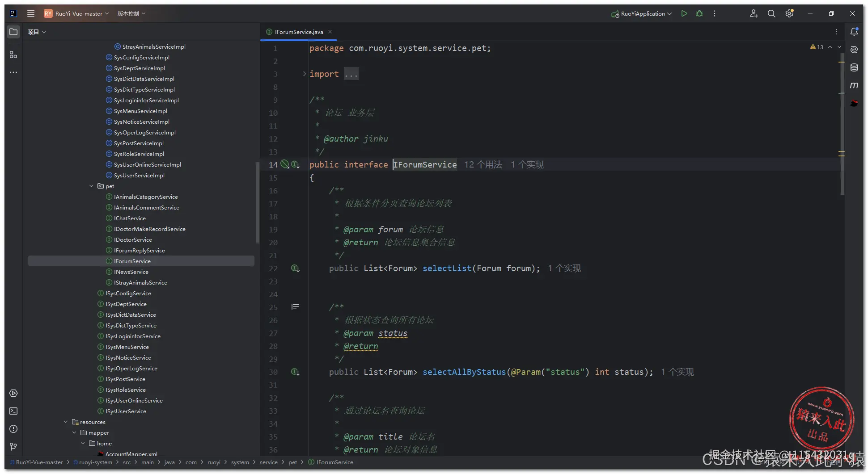Open the Problems tool window

[13, 429]
